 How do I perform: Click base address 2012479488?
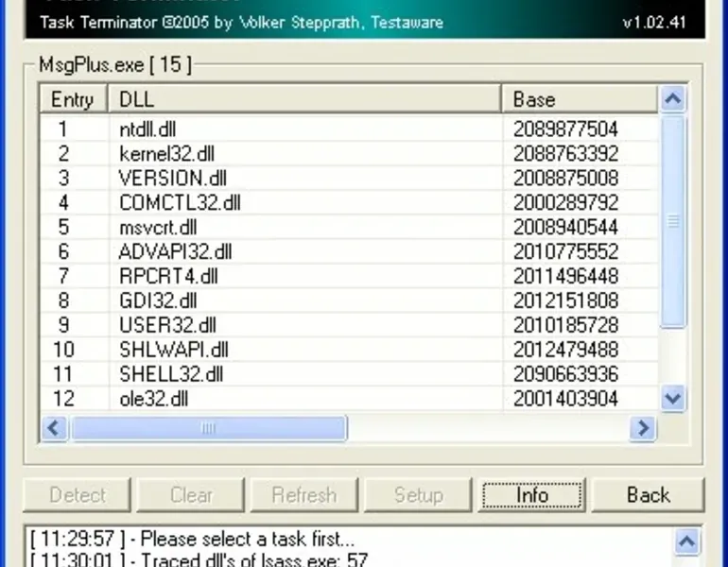tap(565, 350)
